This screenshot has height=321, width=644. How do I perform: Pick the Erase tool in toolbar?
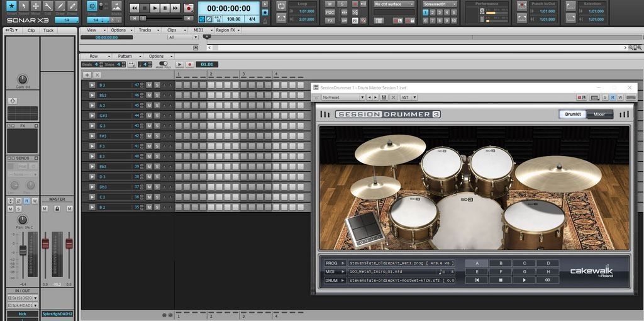72,8
